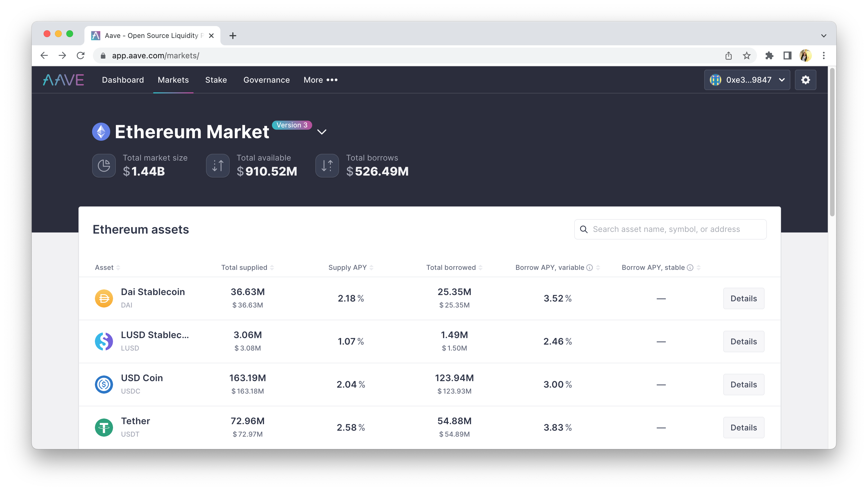Click the USDC token icon
The width and height of the screenshot is (868, 491).
pos(104,385)
